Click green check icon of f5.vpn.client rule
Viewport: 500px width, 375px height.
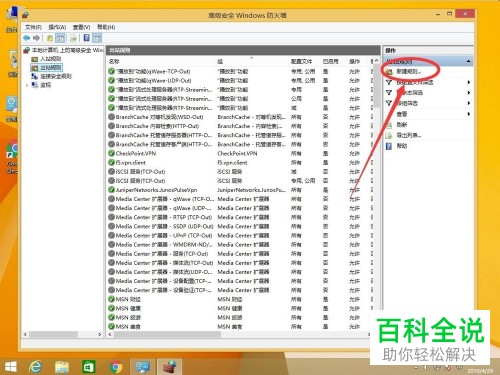click(x=111, y=163)
